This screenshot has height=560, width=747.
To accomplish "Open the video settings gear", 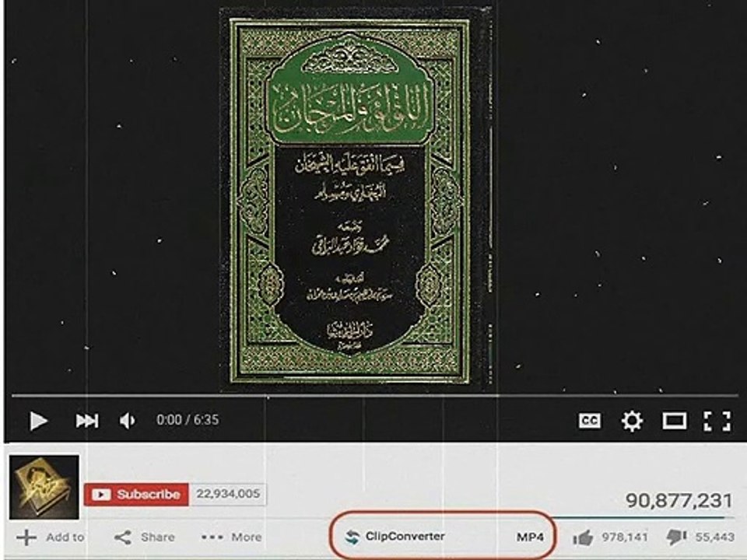I will tap(632, 421).
